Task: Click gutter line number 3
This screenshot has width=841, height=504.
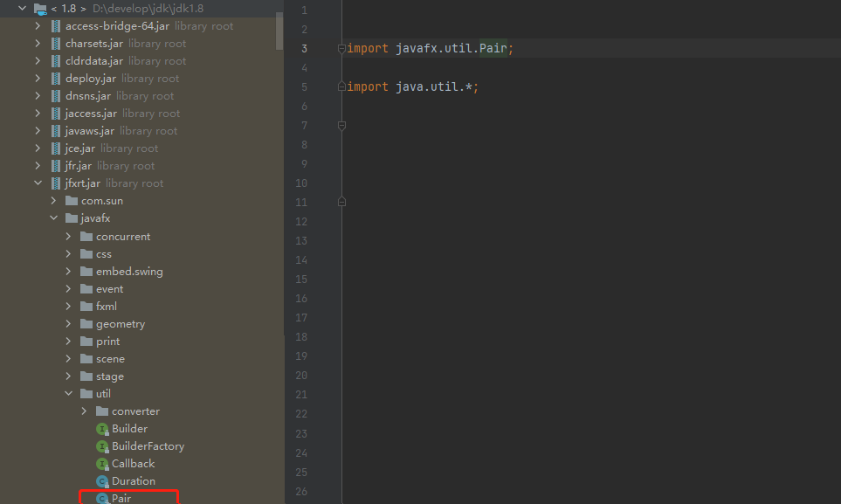Action: [304, 49]
